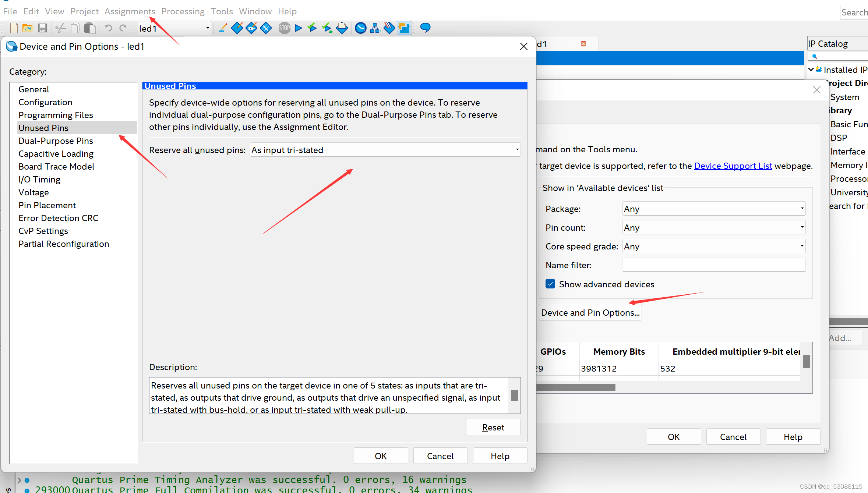This screenshot has height=493, width=868.
Task: Open the Chip Planner icon
Action: click(x=266, y=28)
